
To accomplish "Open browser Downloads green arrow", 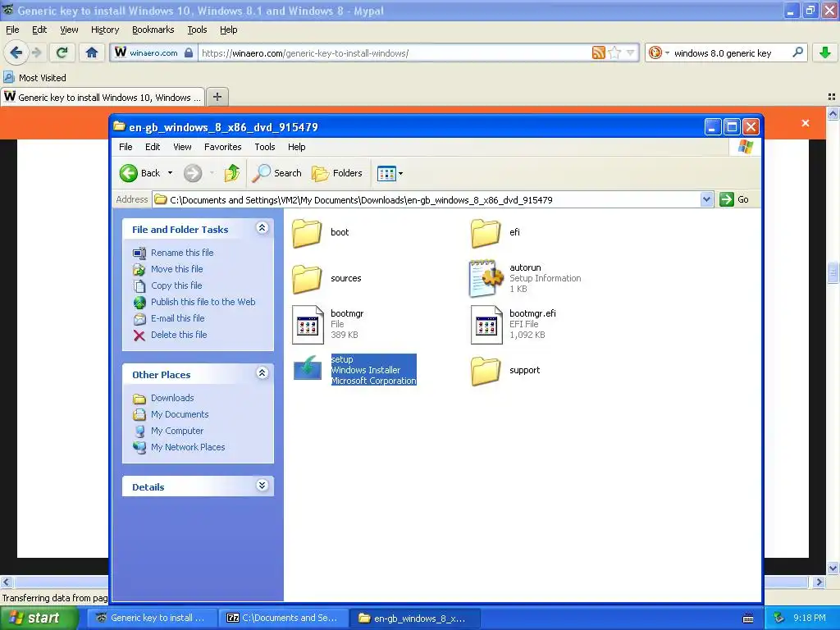I will coord(825,52).
